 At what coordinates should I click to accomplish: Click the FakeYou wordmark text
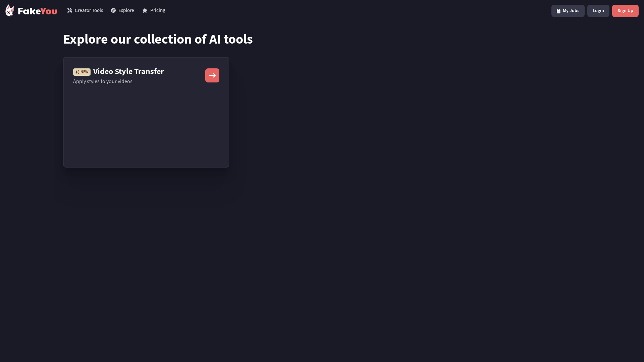38,11
